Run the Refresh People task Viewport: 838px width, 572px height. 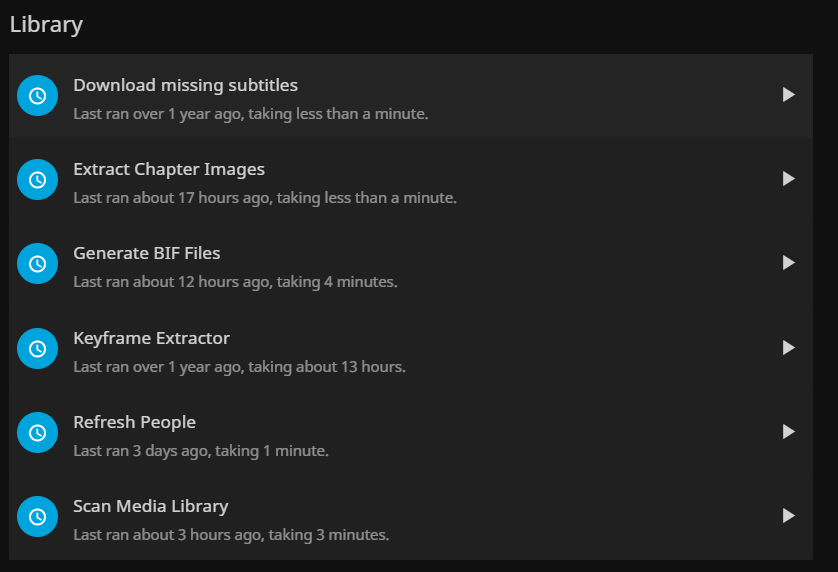788,432
